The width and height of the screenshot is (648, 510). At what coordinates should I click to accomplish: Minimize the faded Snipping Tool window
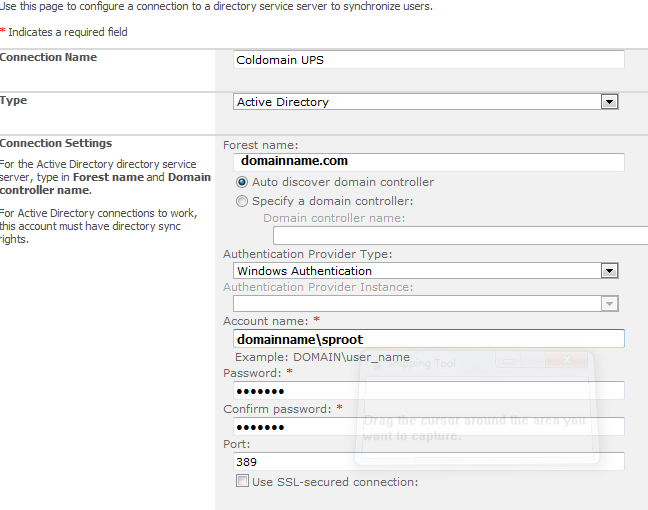[508, 360]
